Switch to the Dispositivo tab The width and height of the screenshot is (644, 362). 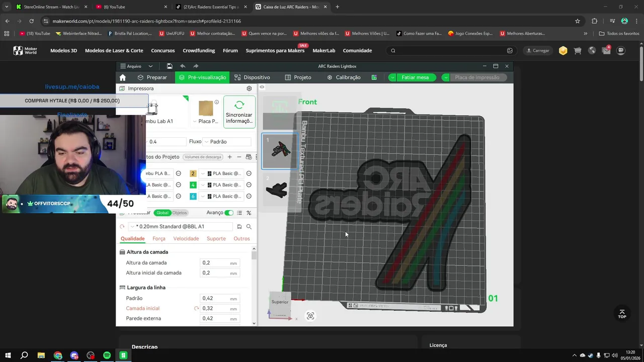click(252, 77)
